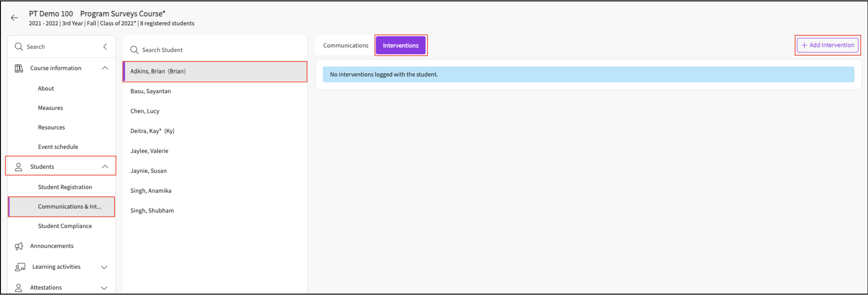Collapse the Course information section chevron
Viewport: 868px width, 295px height.
(x=105, y=68)
